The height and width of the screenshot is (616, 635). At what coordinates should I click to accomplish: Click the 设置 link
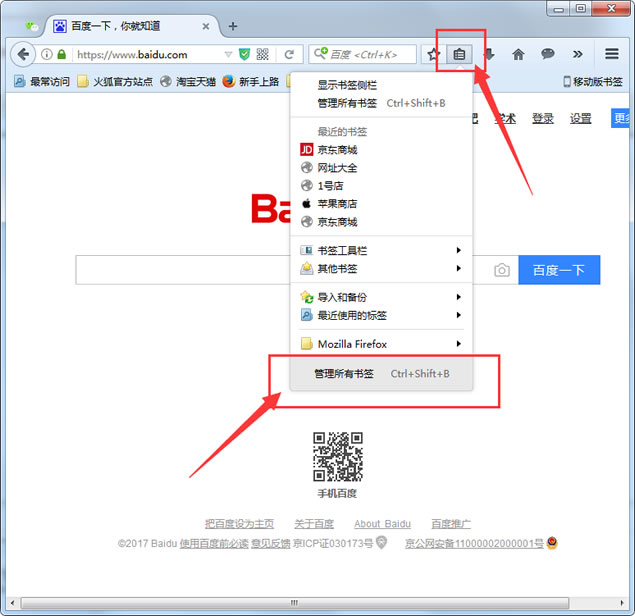pos(581,119)
